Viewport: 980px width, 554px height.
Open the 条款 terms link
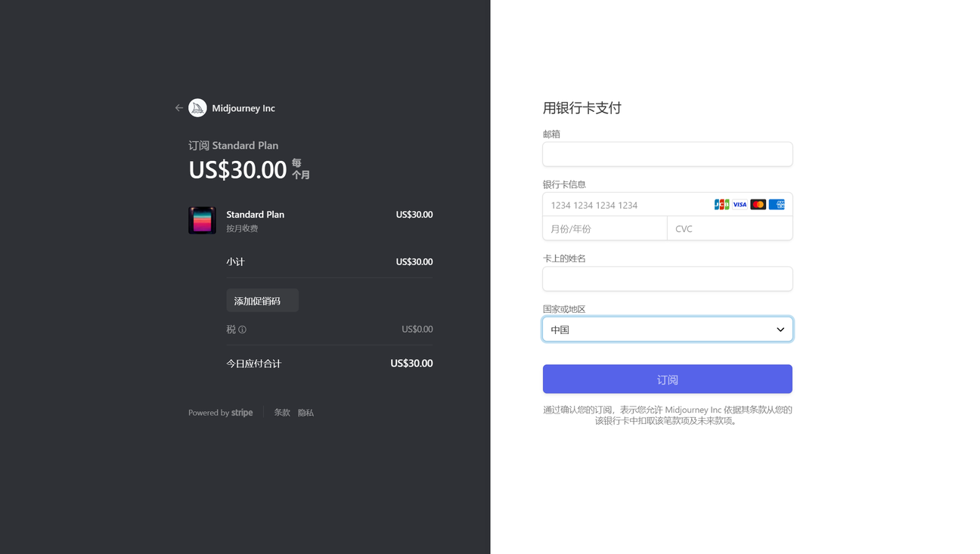(x=282, y=413)
